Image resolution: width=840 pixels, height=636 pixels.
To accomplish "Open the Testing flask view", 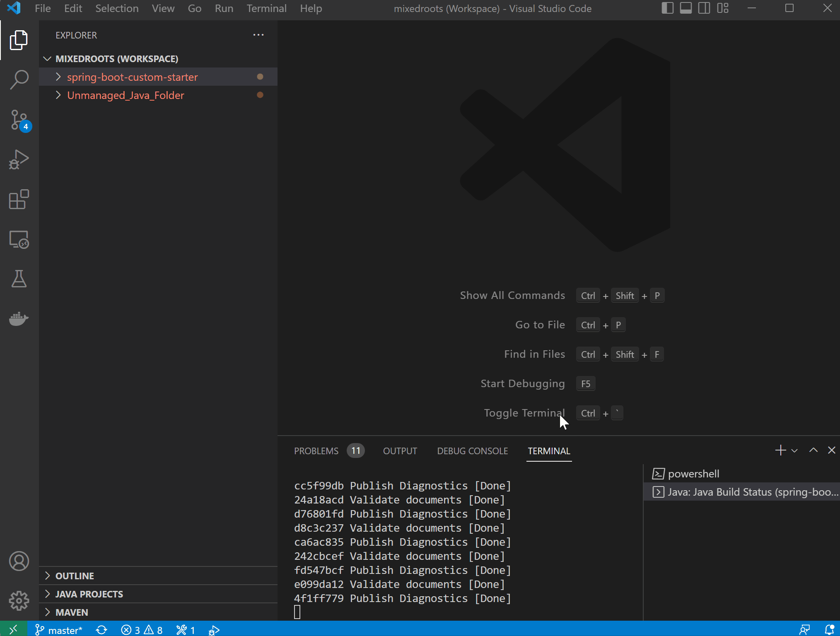I will pyautogui.click(x=19, y=279).
